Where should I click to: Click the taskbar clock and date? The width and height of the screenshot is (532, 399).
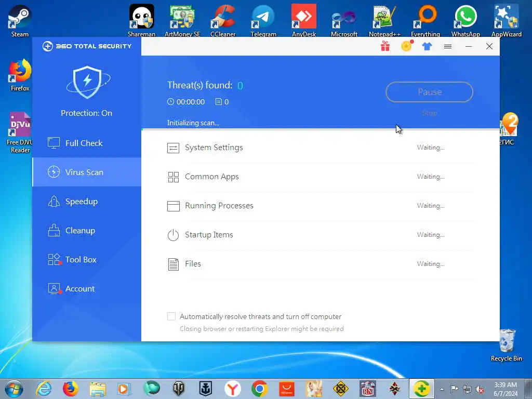[x=506, y=389]
